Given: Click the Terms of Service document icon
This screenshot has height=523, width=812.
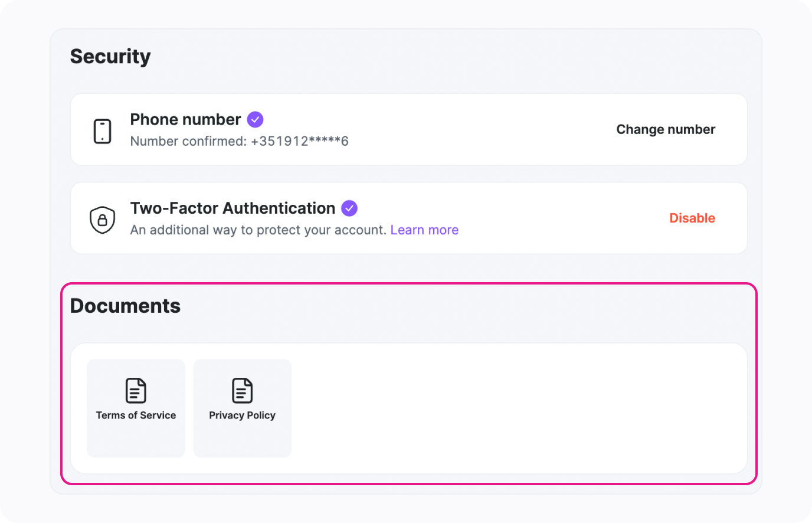Looking at the screenshot, I should pyautogui.click(x=136, y=391).
